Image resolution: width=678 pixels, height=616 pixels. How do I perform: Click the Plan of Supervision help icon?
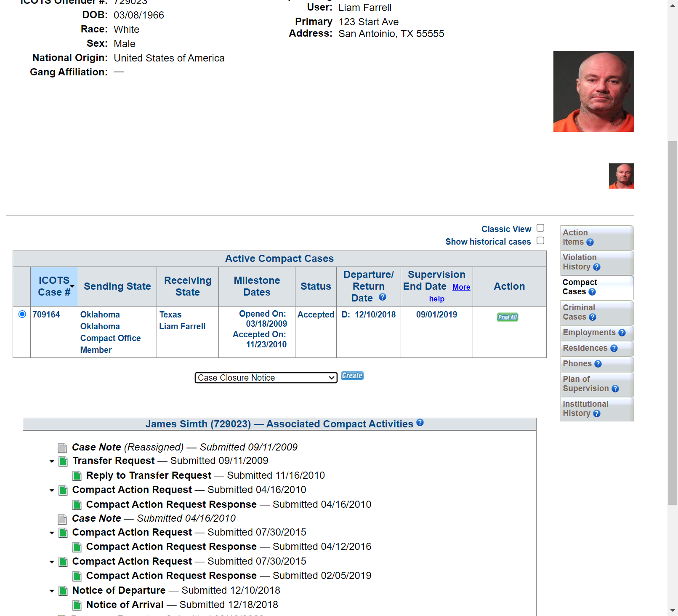(615, 389)
